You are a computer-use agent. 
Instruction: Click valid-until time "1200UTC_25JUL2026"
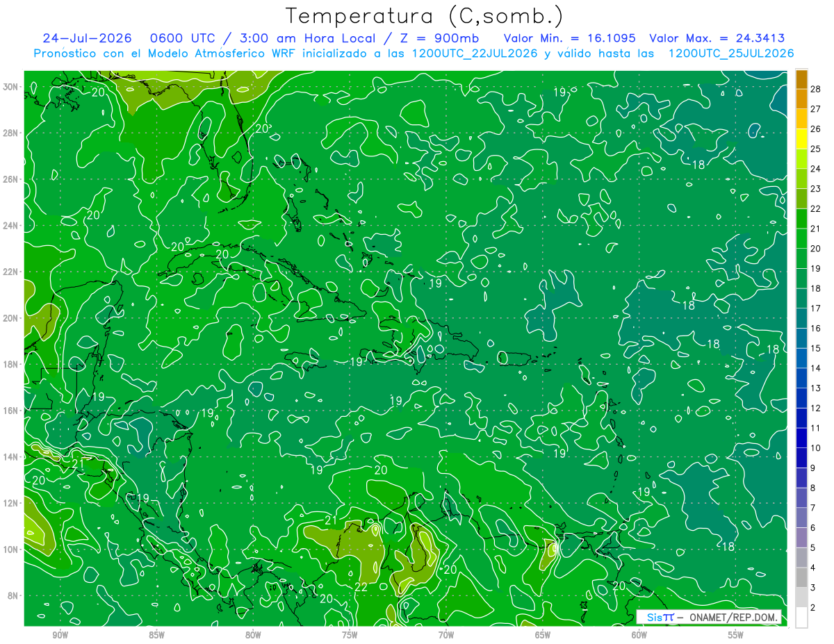click(730, 53)
